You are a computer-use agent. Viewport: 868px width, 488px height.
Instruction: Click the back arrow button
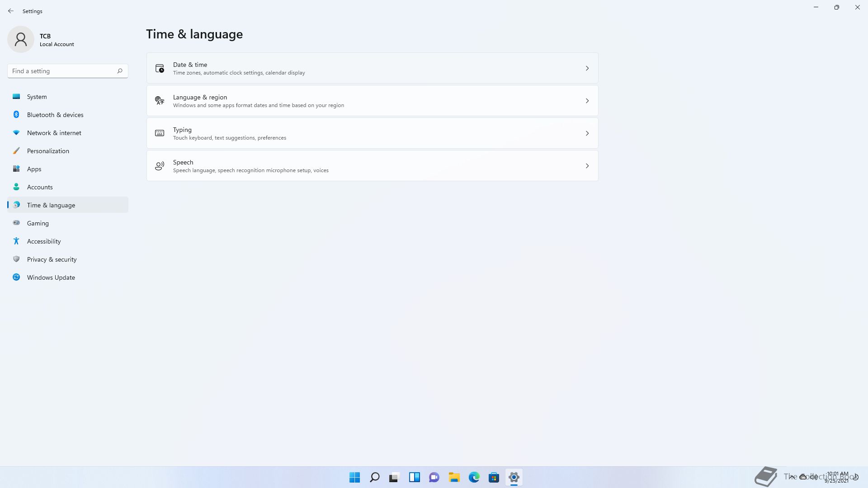(x=11, y=11)
